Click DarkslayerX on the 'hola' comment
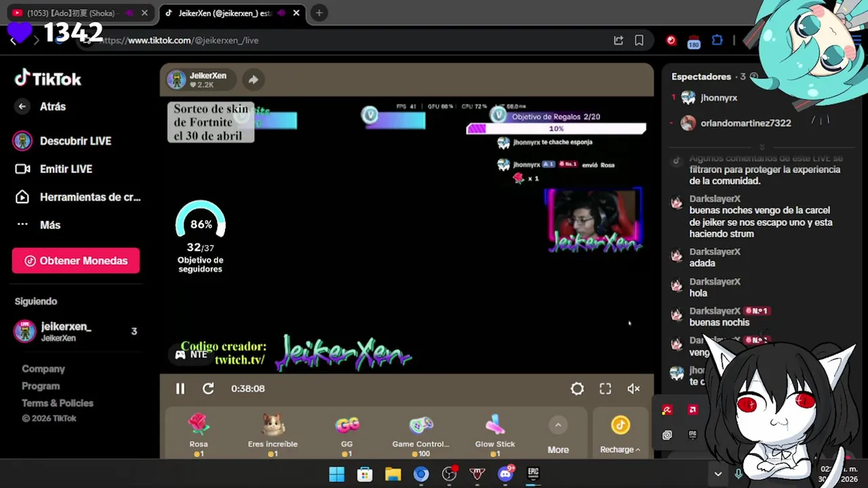 pyautogui.click(x=715, y=281)
